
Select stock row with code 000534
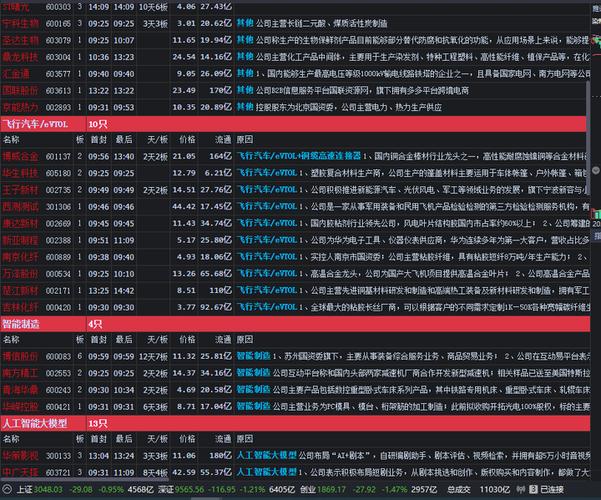295,274
